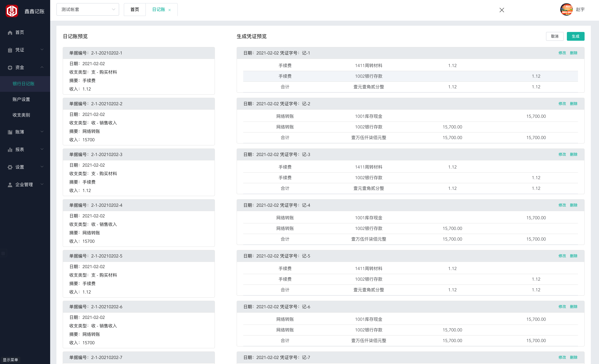
Task: Click 单据编号：2-1-20210202-2 header
Action: (139, 104)
